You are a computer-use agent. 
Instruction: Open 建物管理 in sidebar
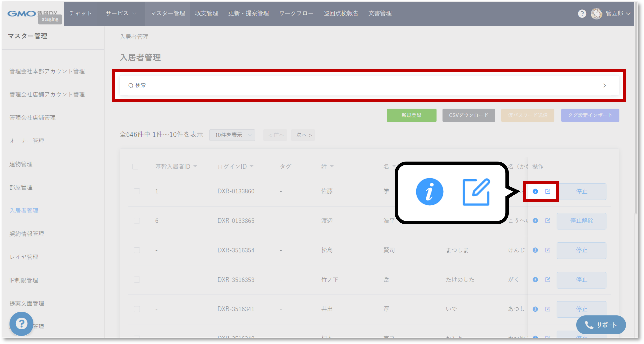pyautogui.click(x=21, y=164)
